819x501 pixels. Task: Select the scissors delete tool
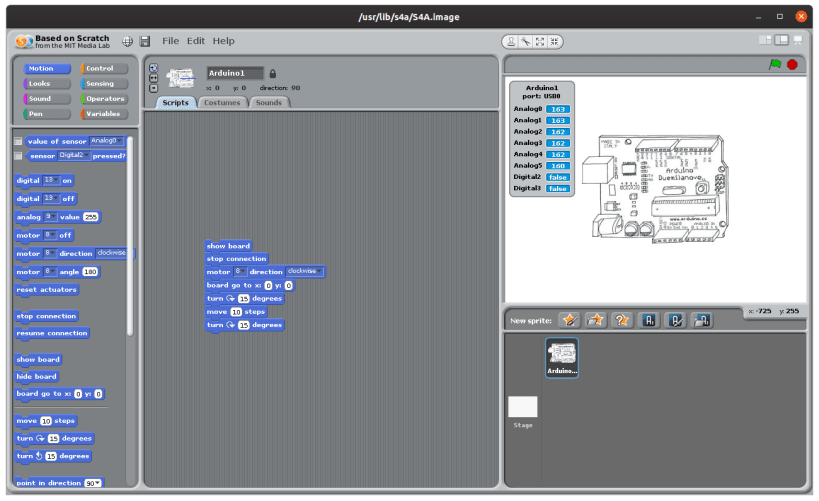coord(525,42)
